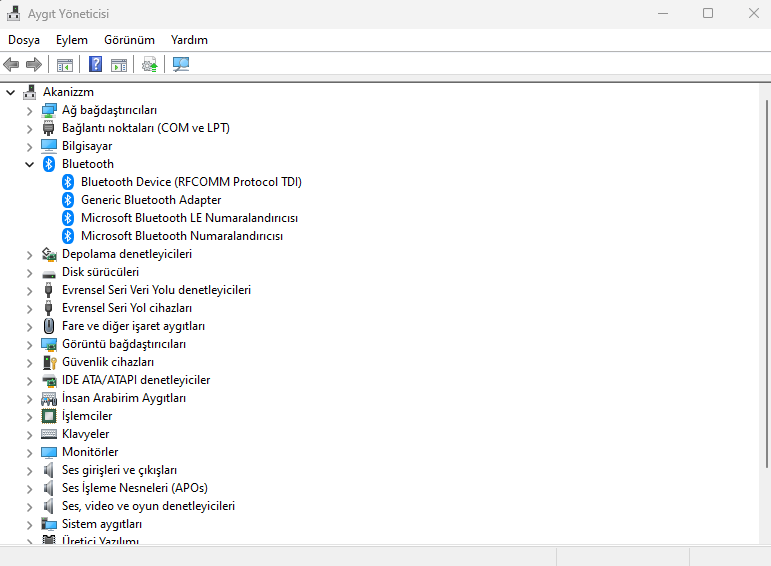Image resolution: width=771 pixels, height=566 pixels.
Task: Expand the Bağlantı noktaları (COM ve LPT) chevron
Action: (x=30, y=128)
